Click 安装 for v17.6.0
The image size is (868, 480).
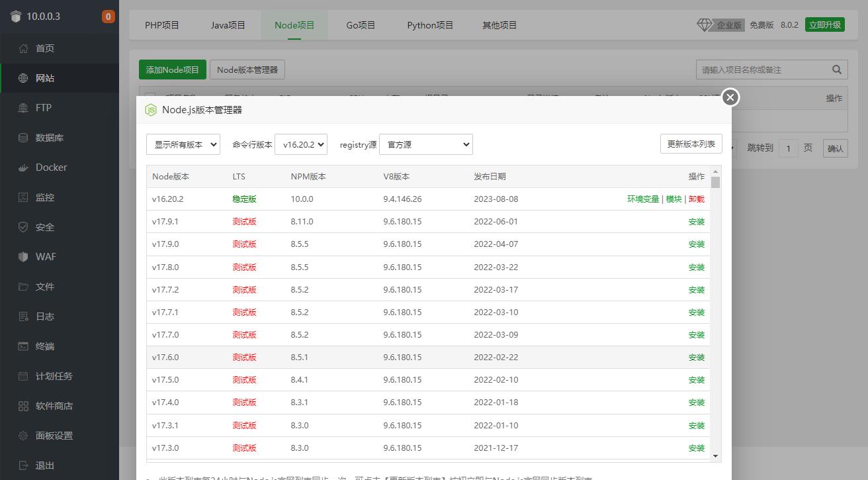pyautogui.click(x=697, y=358)
